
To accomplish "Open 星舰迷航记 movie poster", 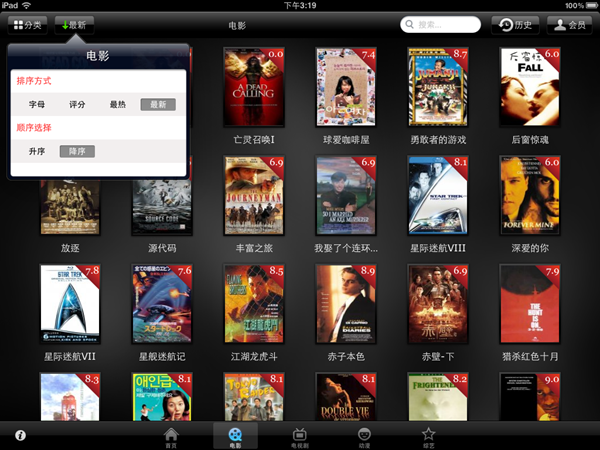I will click(x=162, y=303).
